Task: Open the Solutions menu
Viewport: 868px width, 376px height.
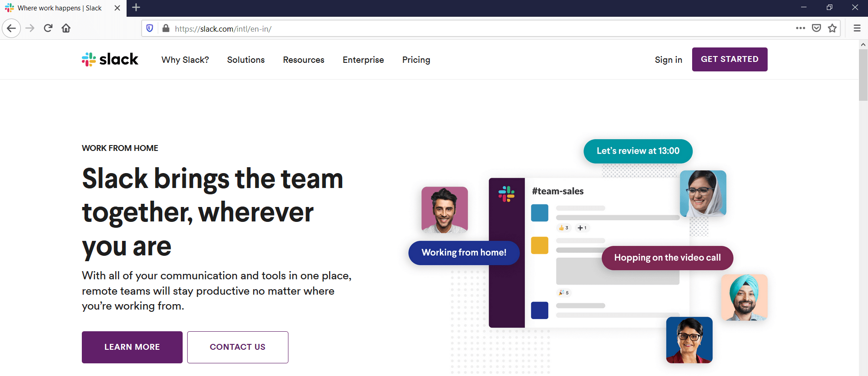Action: (246, 60)
